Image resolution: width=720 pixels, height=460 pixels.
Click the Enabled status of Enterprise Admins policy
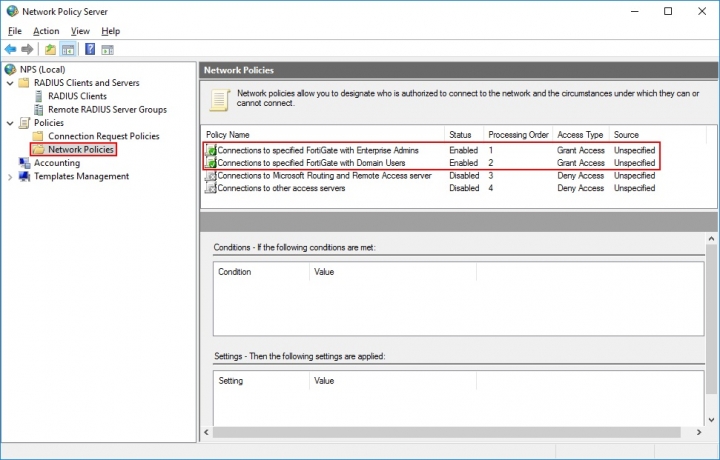pos(463,150)
